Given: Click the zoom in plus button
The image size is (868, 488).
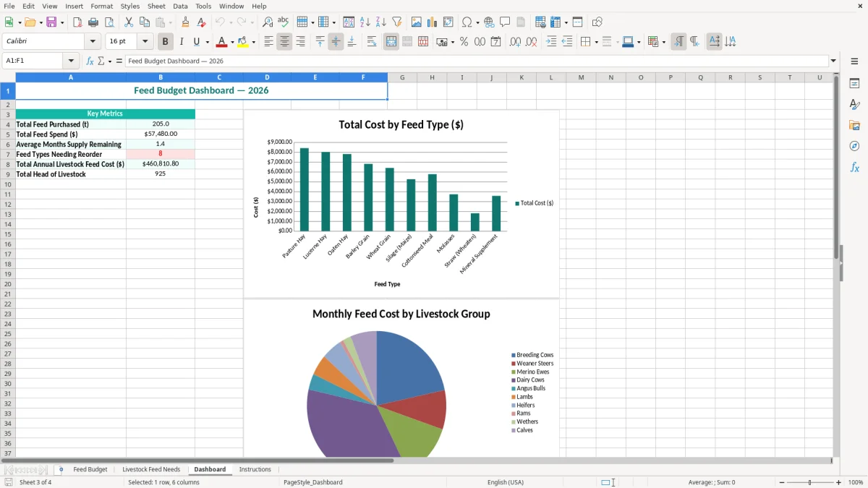Looking at the screenshot, I should point(838,482).
